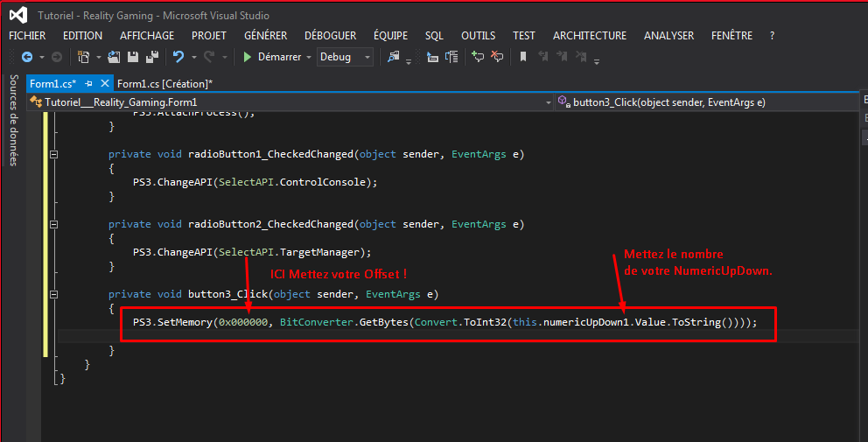Start debugging with the Démarrer button
Screen dimensions: 868x442
pyautogui.click(x=272, y=57)
